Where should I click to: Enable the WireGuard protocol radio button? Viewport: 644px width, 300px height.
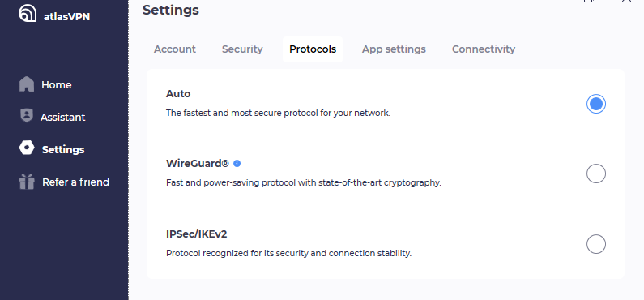point(596,174)
